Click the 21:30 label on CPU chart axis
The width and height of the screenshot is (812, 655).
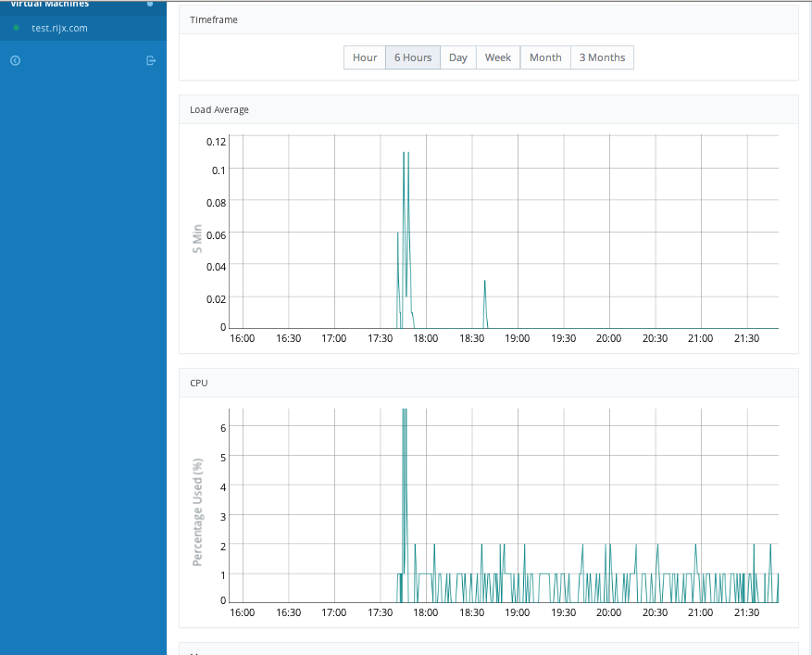coord(746,612)
